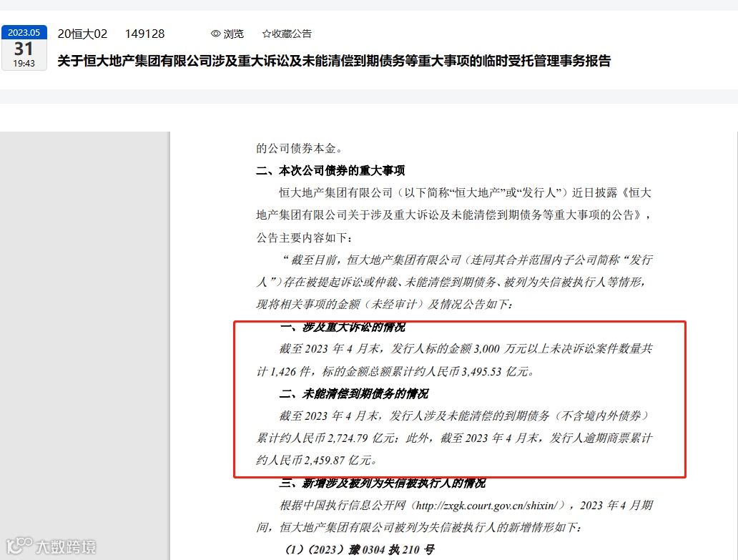Click heading 三、新增涉及被列为失信被执行人的情况
The width and height of the screenshot is (738, 560).
[x=382, y=483]
